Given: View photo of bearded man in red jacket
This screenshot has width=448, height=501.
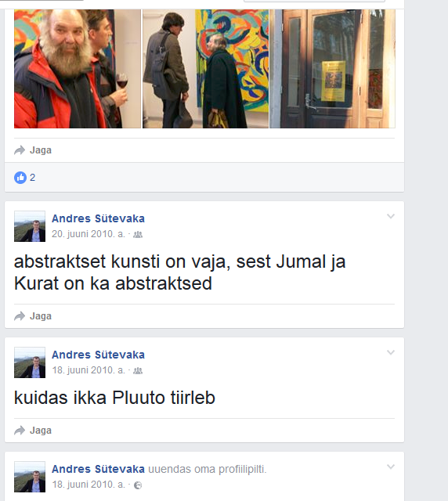Looking at the screenshot, I should point(78,69).
